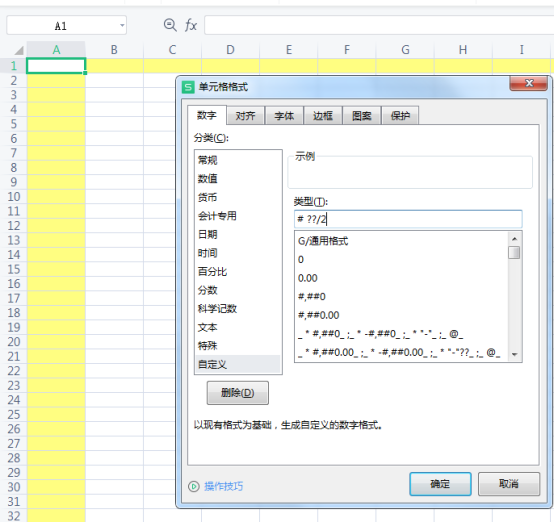Open the 操作技巧 tips link
Viewport: 554px width, 523px height.
pyautogui.click(x=223, y=487)
